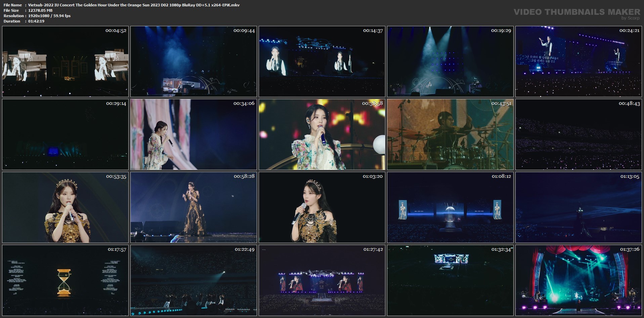Screen dimensions: 644x318
Task: Open the thumbnail at 00:19:29
Action: click(x=450, y=62)
